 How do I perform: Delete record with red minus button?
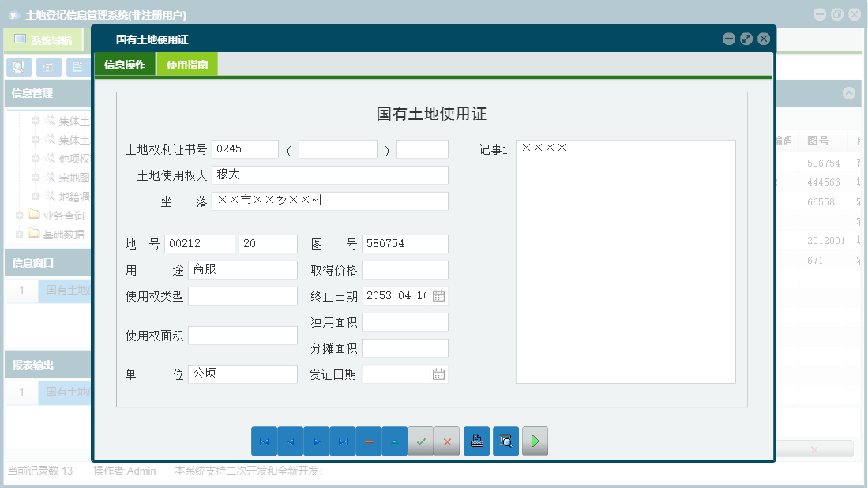pos(369,441)
